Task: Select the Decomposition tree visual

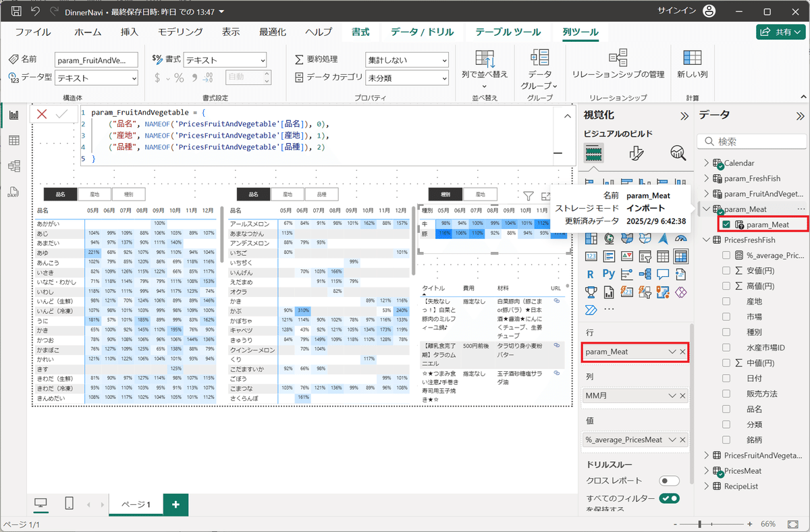Action: (x=645, y=274)
